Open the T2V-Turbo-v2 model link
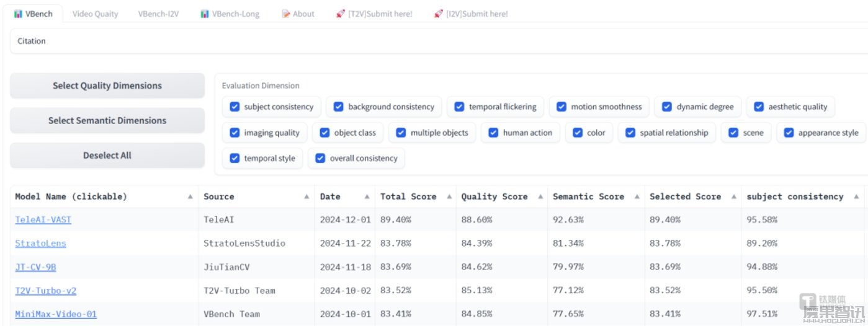The height and width of the screenshot is (326, 868). point(46,290)
